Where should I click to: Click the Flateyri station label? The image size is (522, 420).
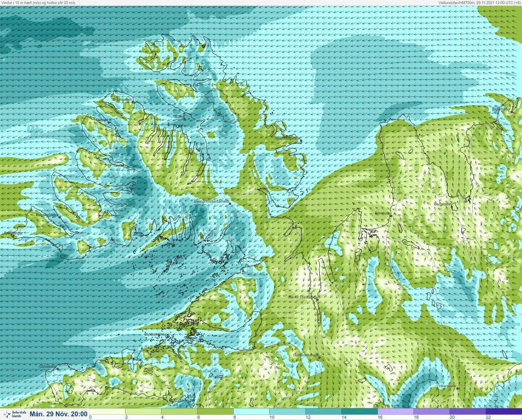pos(101,120)
